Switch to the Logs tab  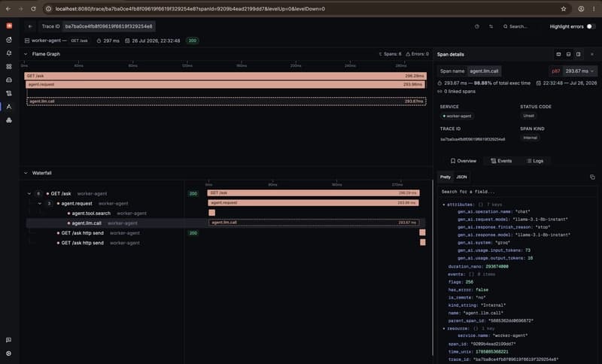(535, 161)
